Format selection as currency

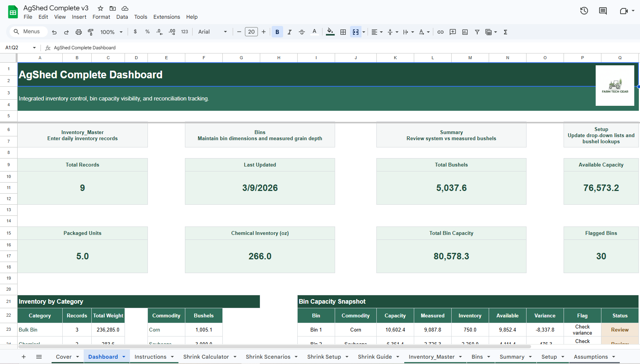coord(135,32)
